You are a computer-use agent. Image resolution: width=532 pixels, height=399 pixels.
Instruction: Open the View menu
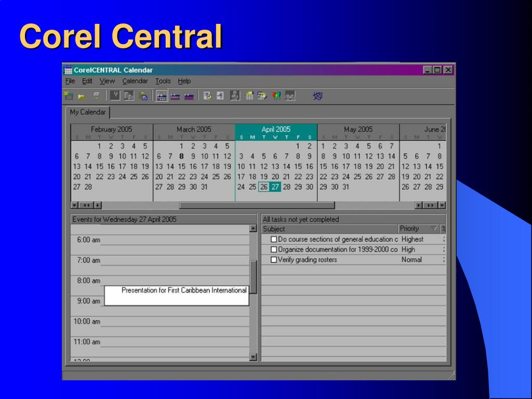(107, 81)
